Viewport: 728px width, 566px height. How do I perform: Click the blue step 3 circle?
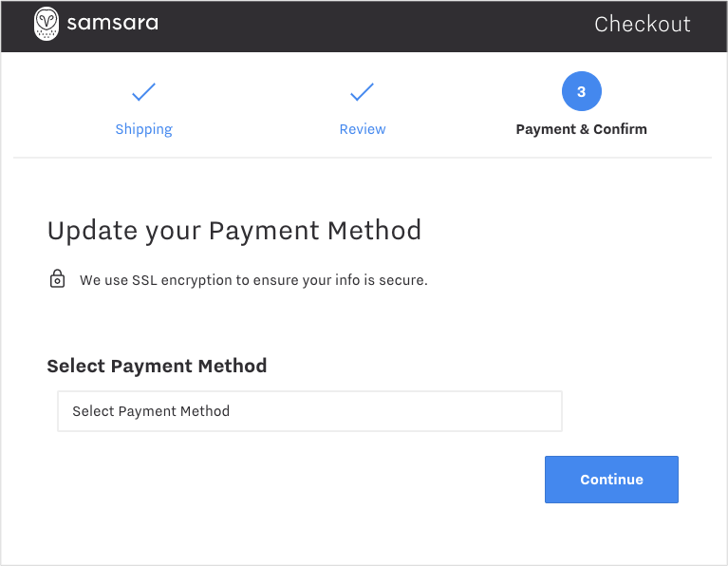[x=581, y=91]
